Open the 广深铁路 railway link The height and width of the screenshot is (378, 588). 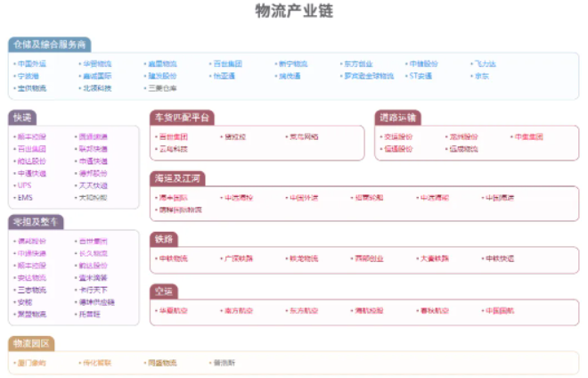[x=238, y=259]
